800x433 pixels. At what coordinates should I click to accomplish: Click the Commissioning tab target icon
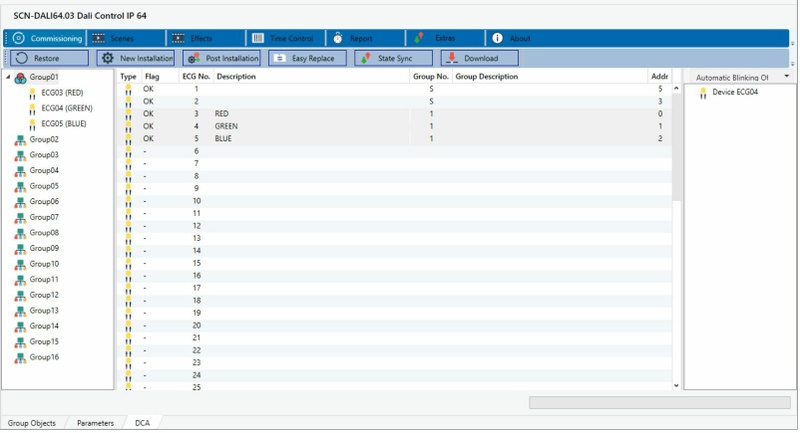(x=19, y=38)
